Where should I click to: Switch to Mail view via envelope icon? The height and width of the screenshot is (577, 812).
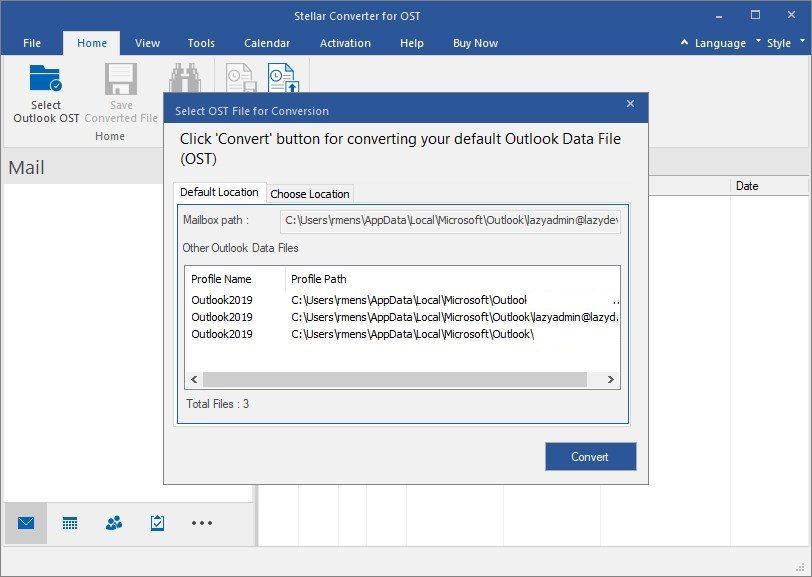[x=26, y=523]
